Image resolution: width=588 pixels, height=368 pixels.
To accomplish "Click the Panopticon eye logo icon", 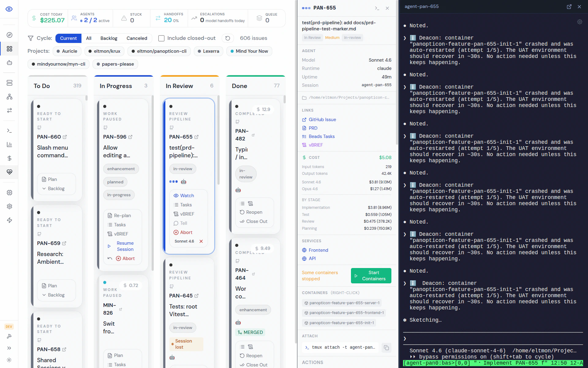I will [x=9, y=9].
